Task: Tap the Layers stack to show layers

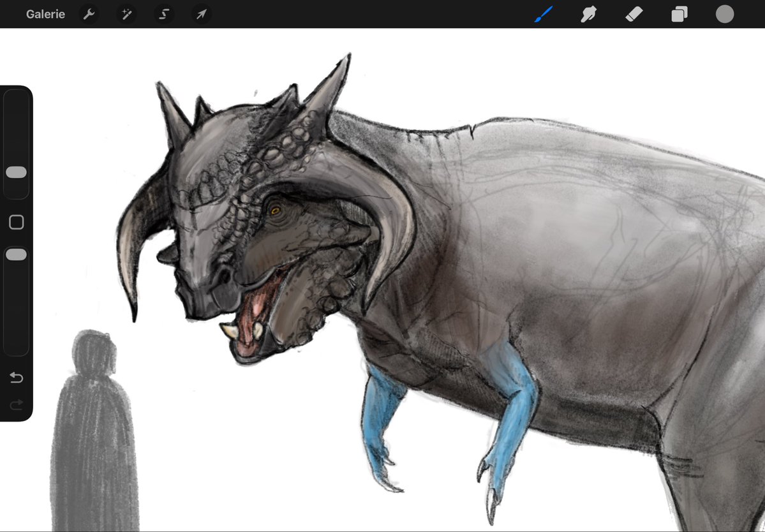Action: tap(679, 13)
